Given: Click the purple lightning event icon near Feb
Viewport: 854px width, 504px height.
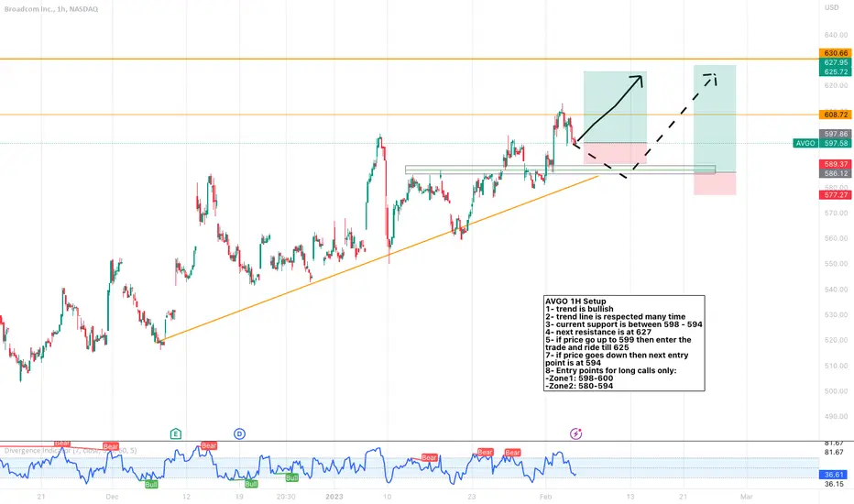Looking at the screenshot, I should coord(575,433).
